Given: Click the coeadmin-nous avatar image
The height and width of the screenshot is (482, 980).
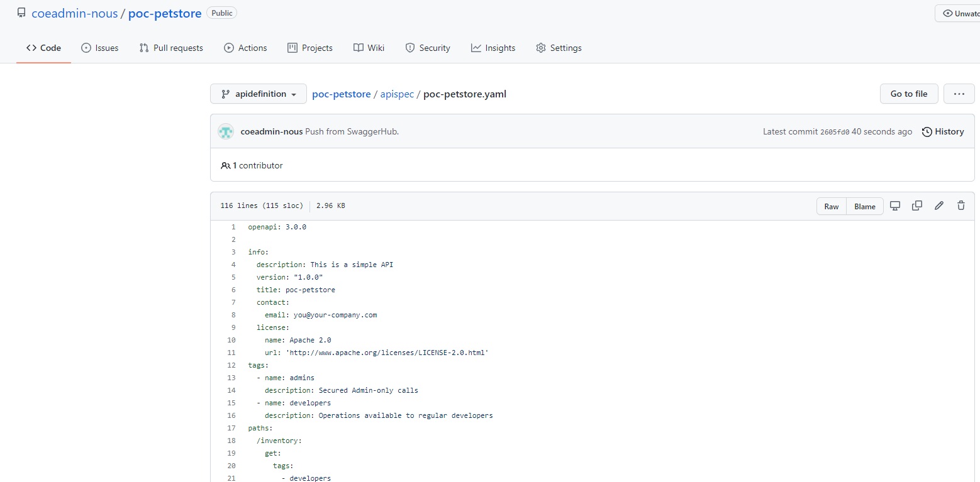Looking at the screenshot, I should coord(226,131).
